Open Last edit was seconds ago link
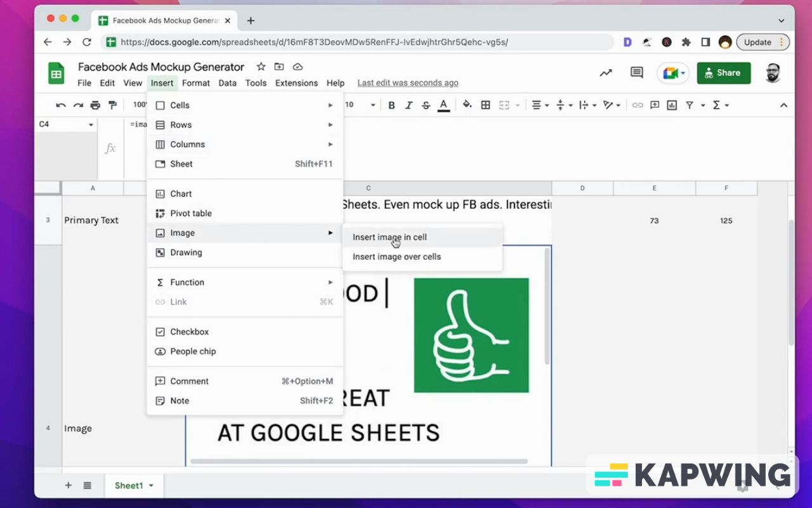The image size is (812, 508). 408,83
